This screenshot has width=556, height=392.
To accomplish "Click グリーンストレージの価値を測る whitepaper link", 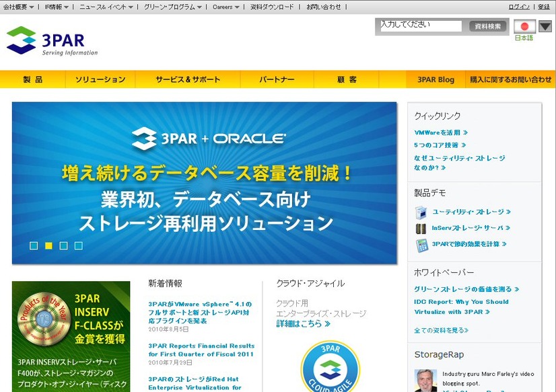I will 466,289.
